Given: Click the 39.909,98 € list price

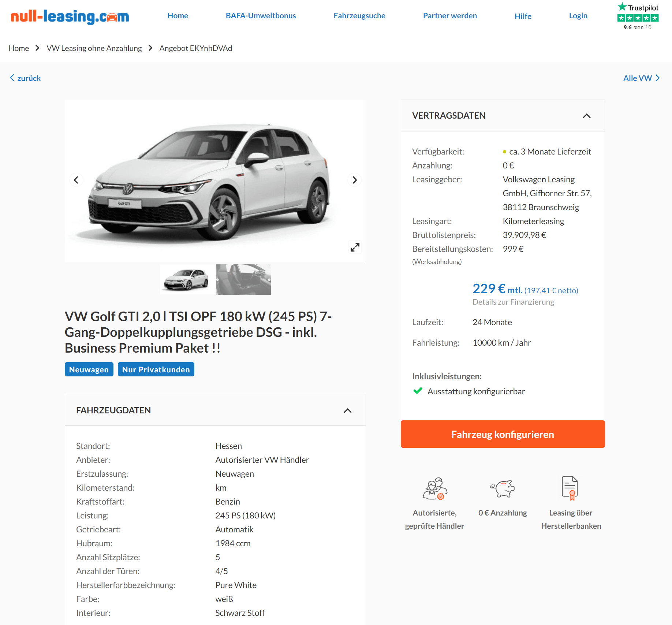Looking at the screenshot, I should pos(524,235).
